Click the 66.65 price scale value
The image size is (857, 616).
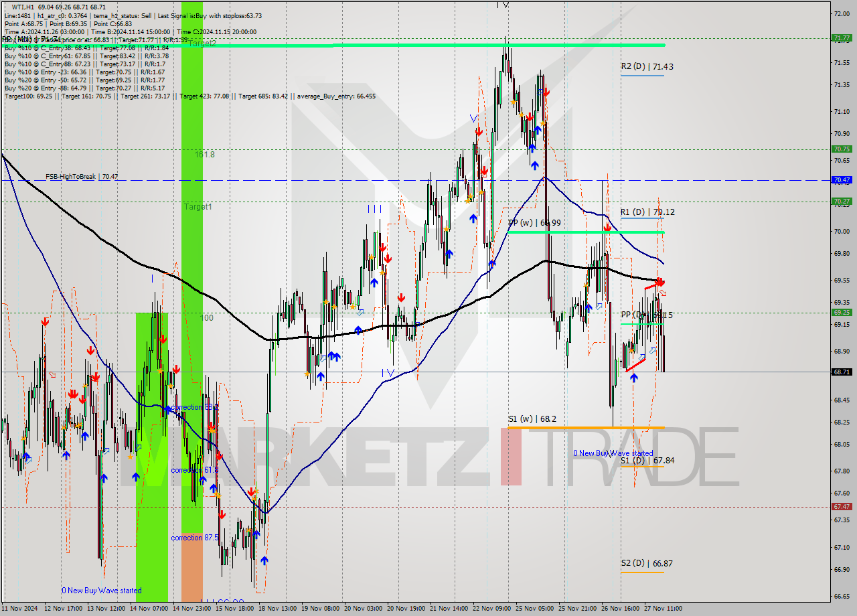click(x=841, y=596)
